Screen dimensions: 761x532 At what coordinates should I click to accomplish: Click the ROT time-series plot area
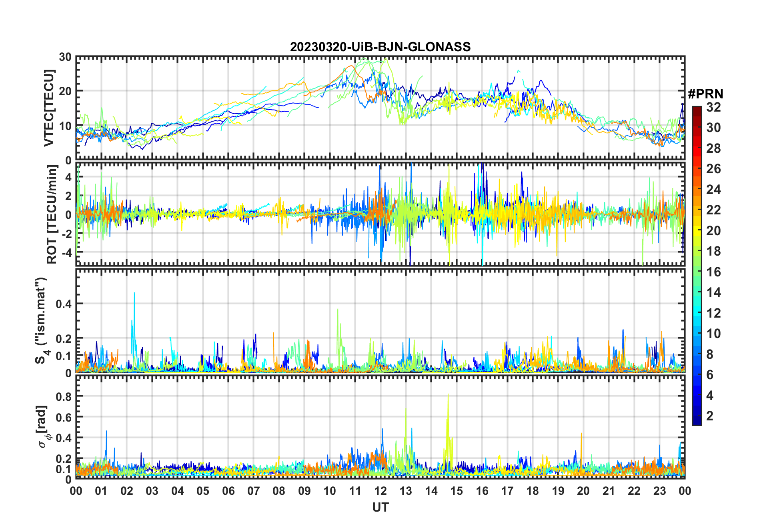coord(380,214)
